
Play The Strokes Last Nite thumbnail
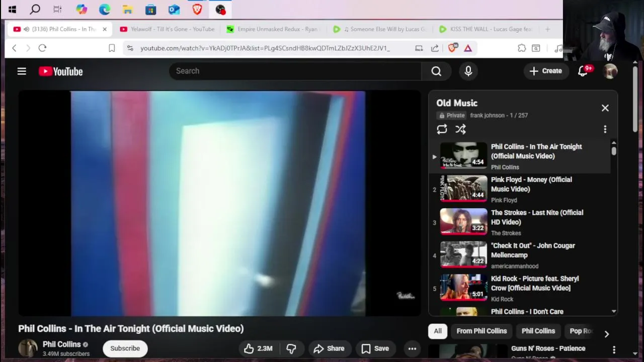click(463, 221)
